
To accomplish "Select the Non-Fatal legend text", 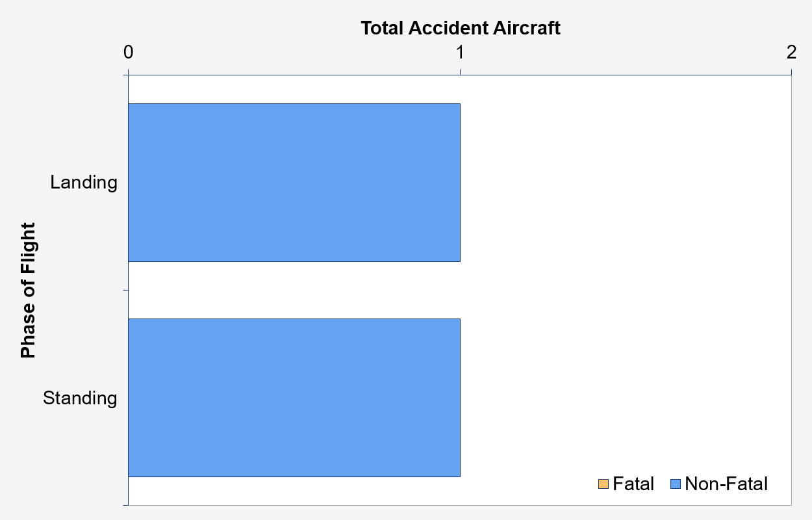I will click(x=726, y=484).
